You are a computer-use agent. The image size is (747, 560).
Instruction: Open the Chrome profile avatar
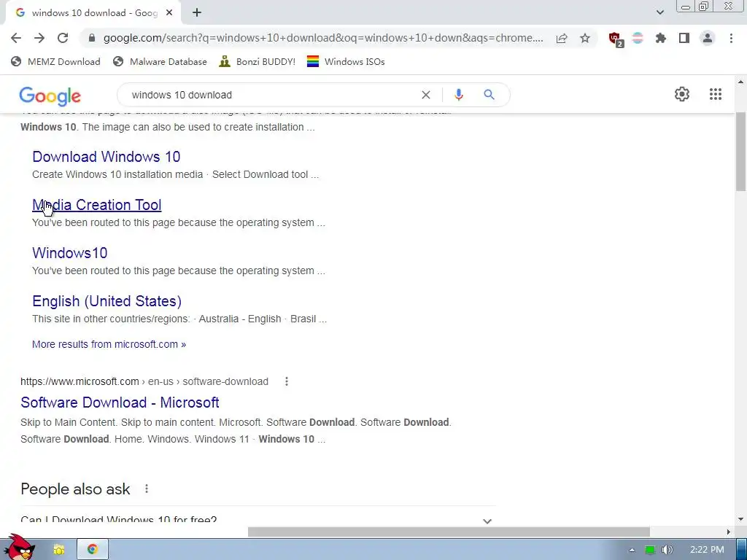pyautogui.click(x=708, y=38)
